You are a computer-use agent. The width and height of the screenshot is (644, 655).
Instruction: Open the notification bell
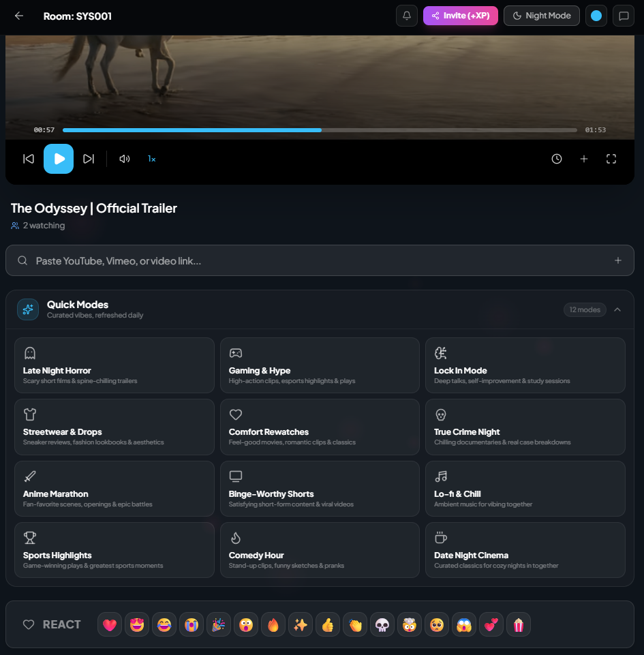tap(407, 15)
